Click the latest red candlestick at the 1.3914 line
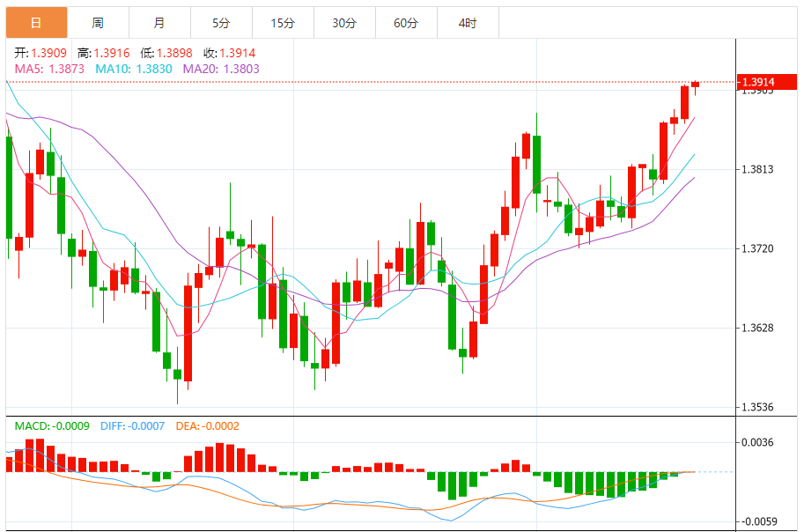Image resolution: width=804 pixels, height=532 pixels. click(x=696, y=85)
